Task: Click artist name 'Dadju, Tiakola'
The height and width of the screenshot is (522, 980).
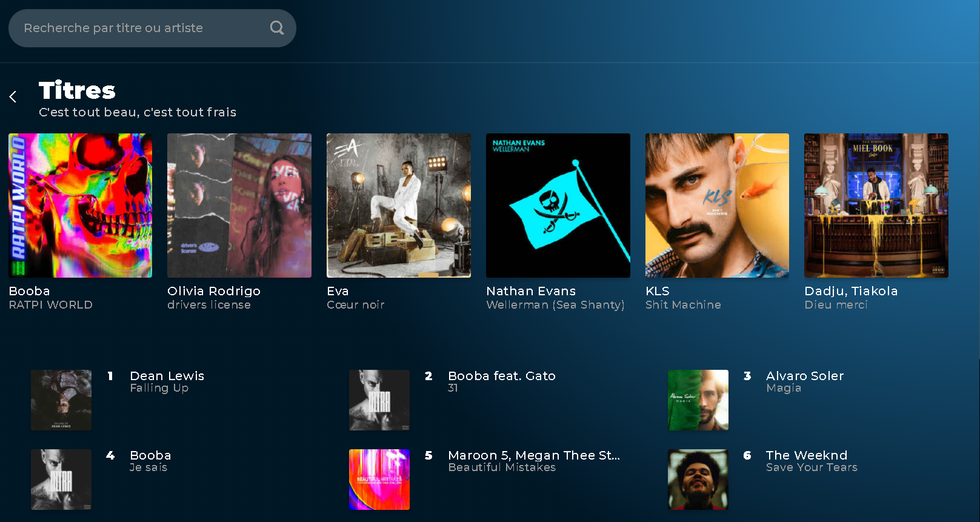Action: [851, 291]
